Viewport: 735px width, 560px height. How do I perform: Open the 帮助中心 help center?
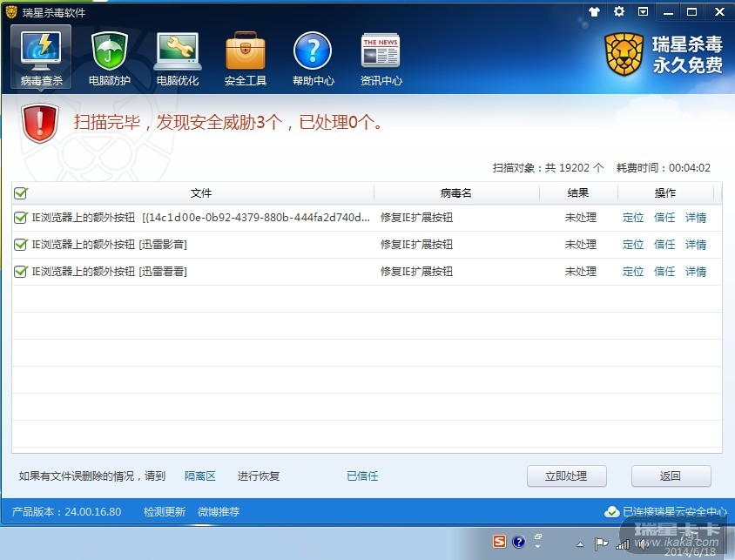tap(313, 57)
